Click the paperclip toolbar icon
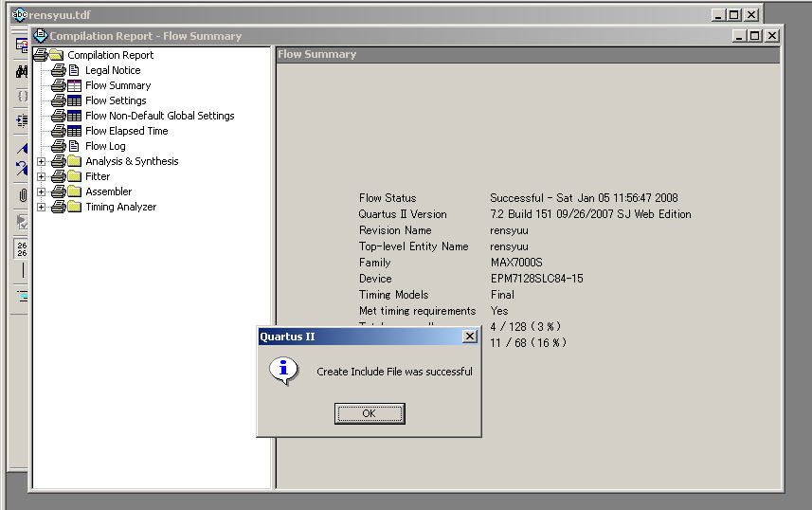The width and height of the screenshot is (812, 510). point(23,195)
